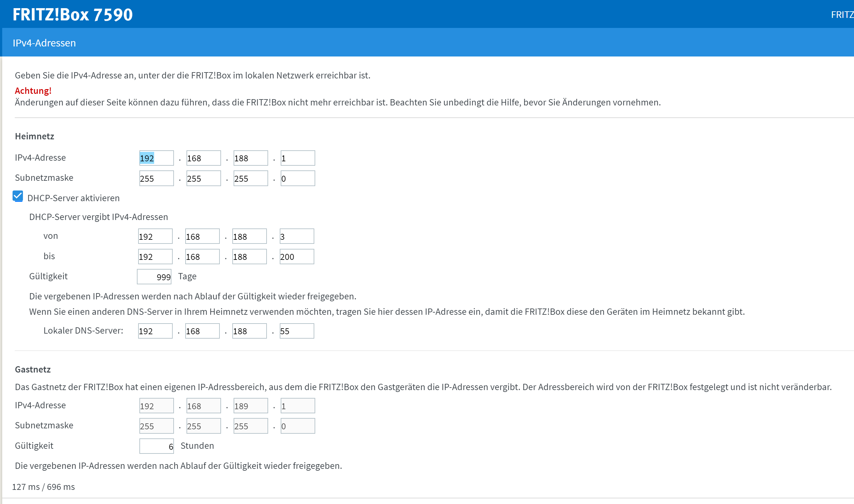Click the 'Tage' unit label
The image size is (854, 504).
[x=187, y=276]
